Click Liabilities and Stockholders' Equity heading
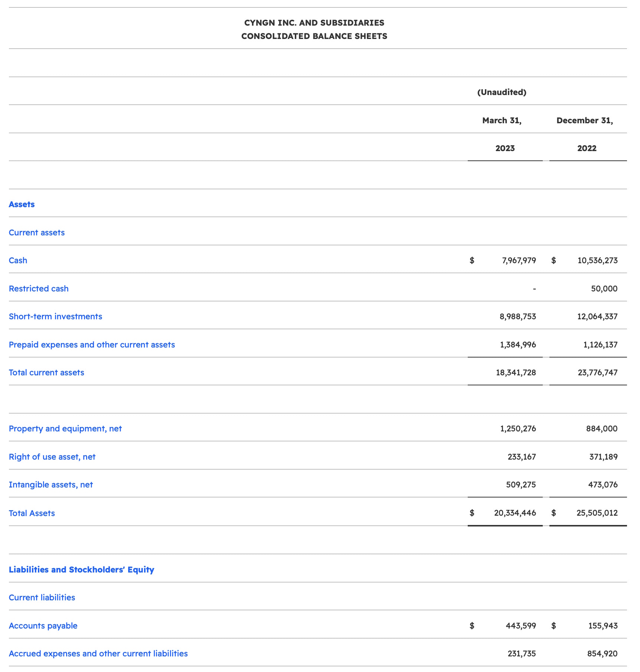 coord(81,570)
